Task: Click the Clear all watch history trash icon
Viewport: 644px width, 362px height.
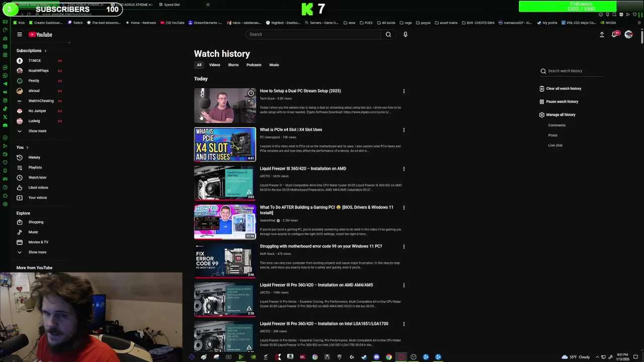Action: [542, 88]
